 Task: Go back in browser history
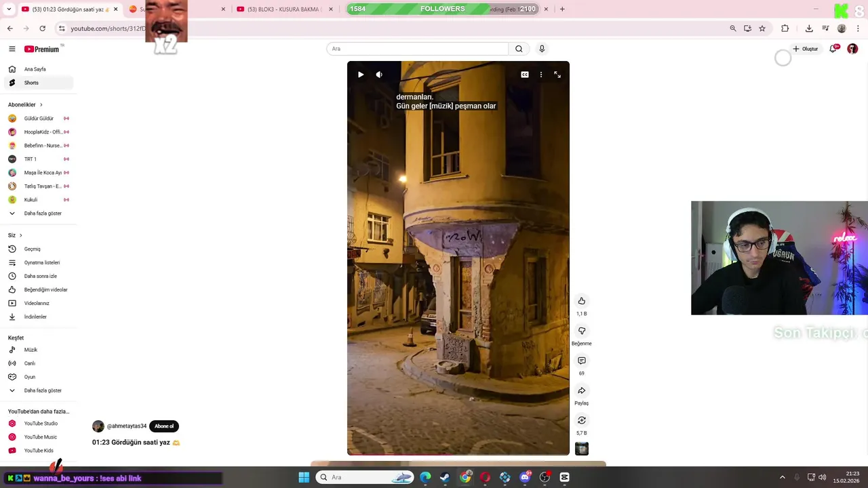tap(10, 28)
